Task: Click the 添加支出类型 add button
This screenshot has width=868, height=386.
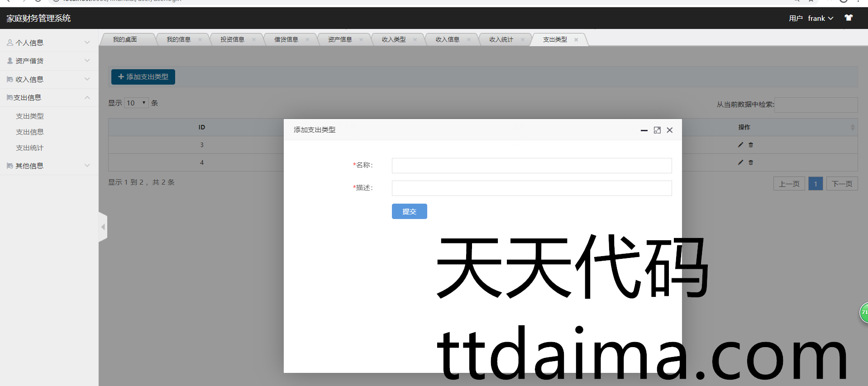Action: 143,77
